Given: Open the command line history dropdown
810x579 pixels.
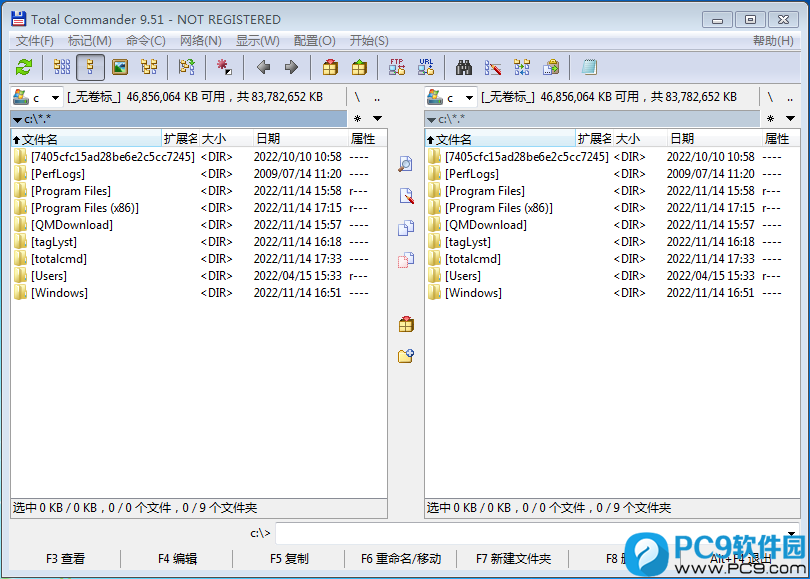Looking at the screenshot, I should [791, 533].
